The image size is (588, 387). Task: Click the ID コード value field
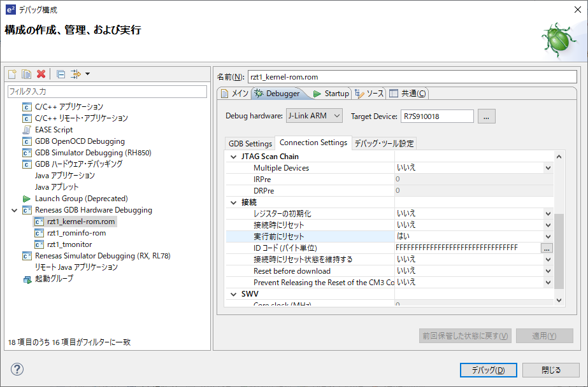[467, 248]
